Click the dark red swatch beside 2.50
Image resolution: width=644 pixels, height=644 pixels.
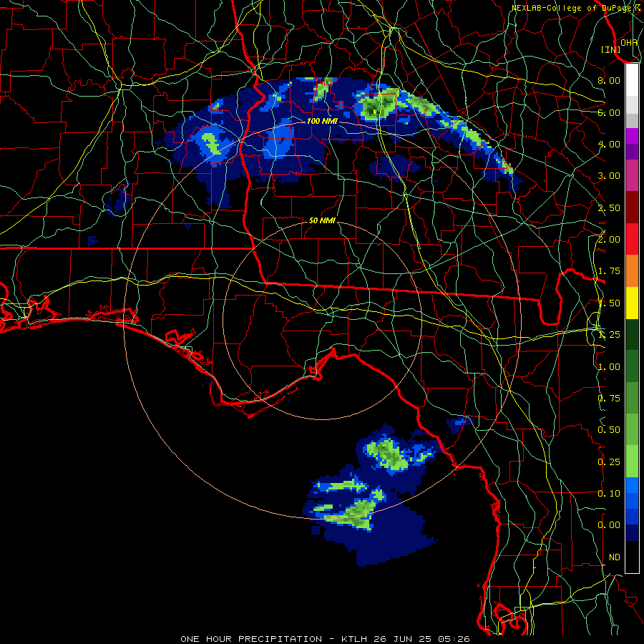pyautogui.click(x=632, y=208)
